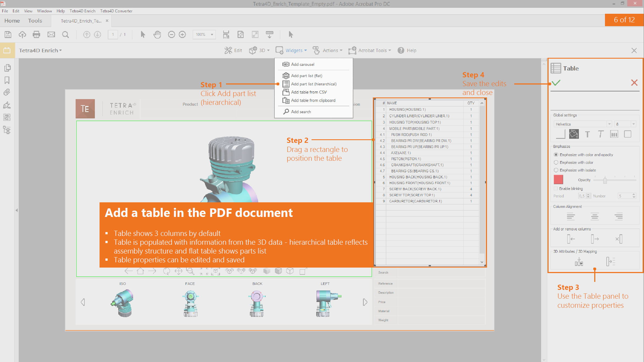
Task: Confirm table edits with green checkmark
Action: (x=556, y=83)
